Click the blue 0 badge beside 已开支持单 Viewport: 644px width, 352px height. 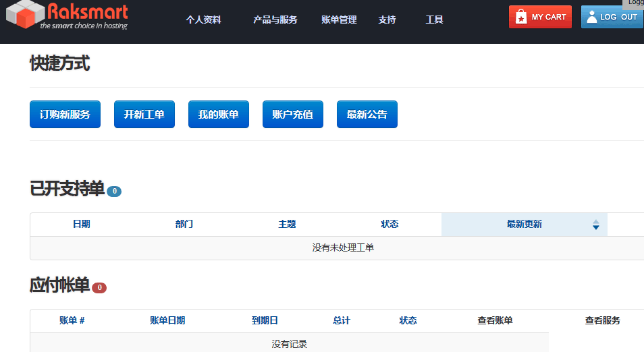pos(114,192)
